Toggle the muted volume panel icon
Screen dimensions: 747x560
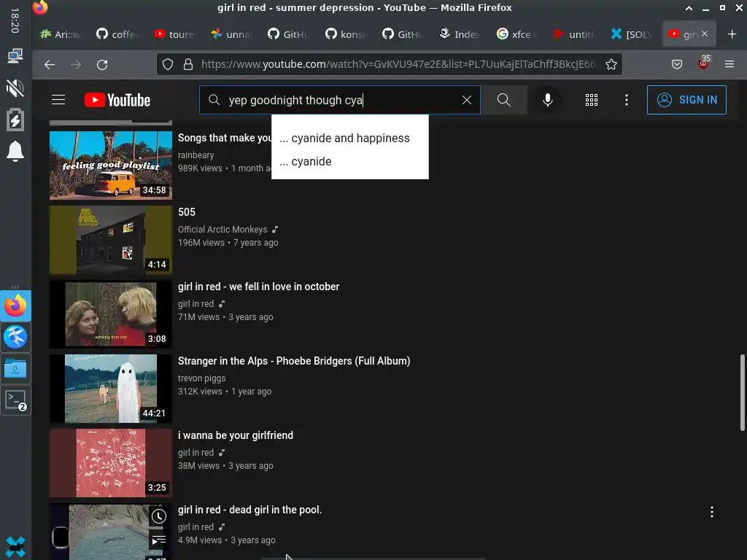click(15, 88)
